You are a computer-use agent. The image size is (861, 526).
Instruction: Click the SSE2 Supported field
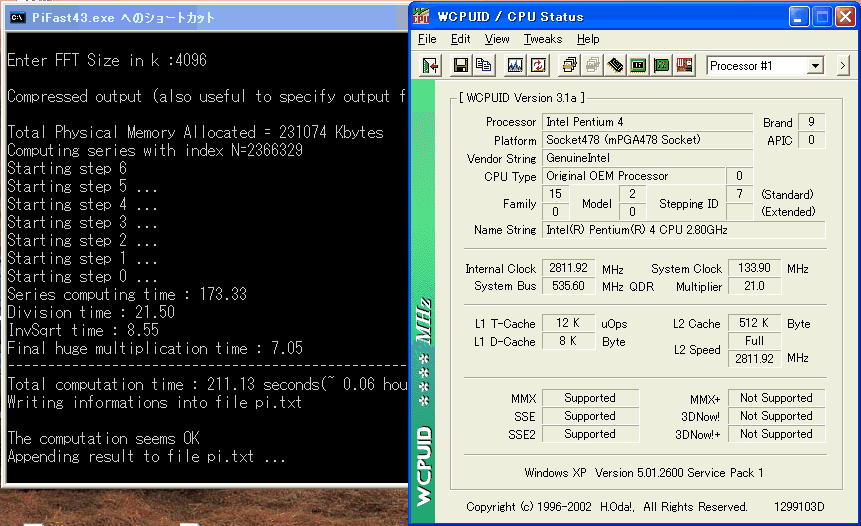pos(590,434)
